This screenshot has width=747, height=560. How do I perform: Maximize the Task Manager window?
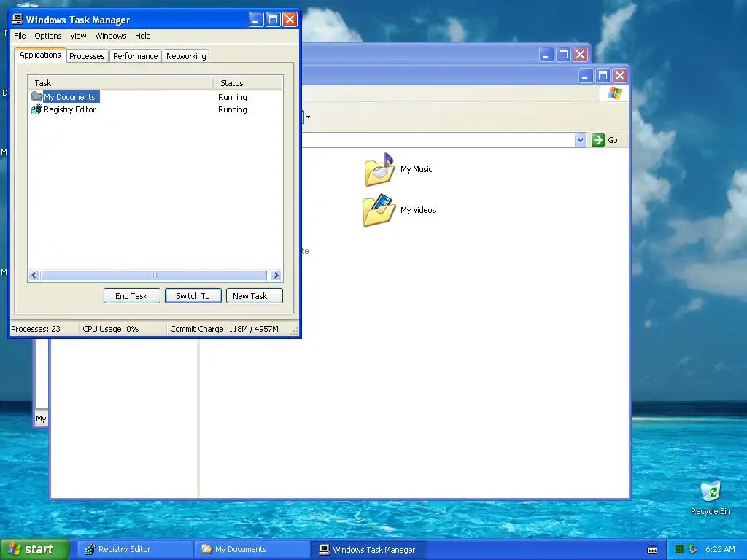click(273, 20)
